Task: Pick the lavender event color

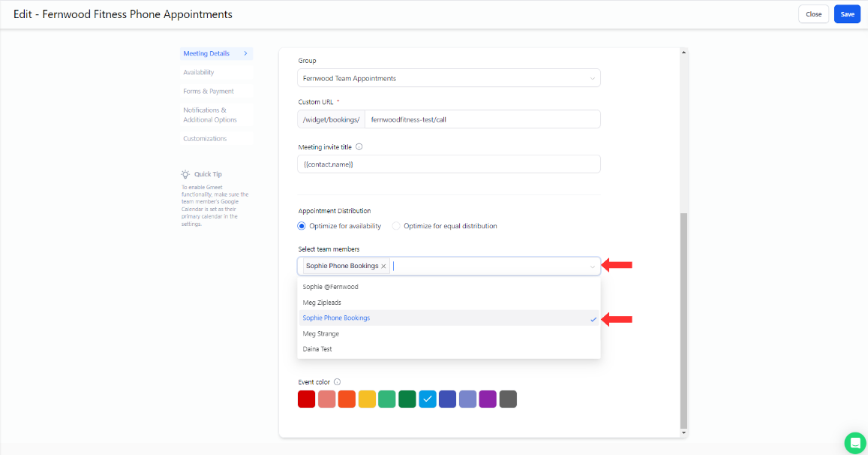Action: point(468,399)
